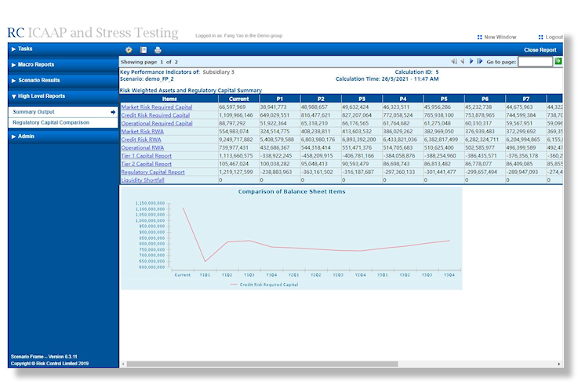This screenshot has height=392, width=578.
Task: Click the Current column header
Action: [x=239, y=99]
